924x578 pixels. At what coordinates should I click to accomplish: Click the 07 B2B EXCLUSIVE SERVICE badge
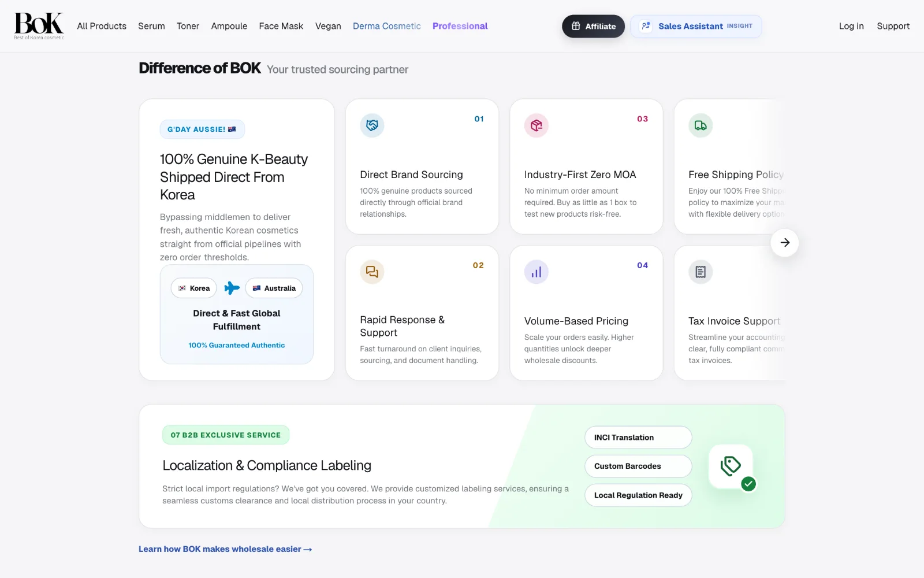point(226,435)
